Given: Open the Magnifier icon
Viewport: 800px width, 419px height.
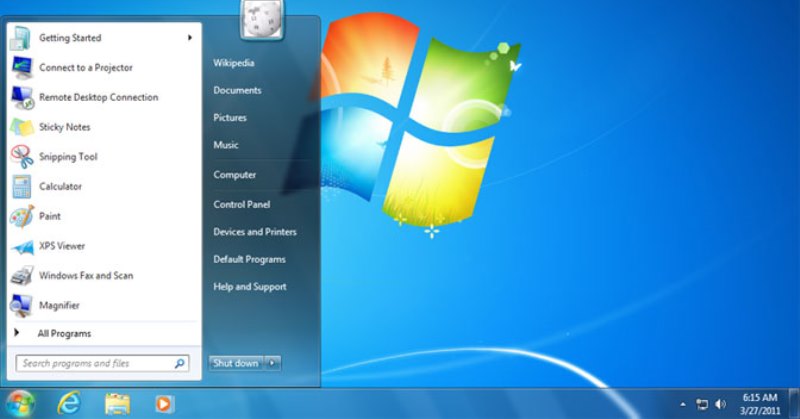Looking at the screenshot, I should [21, 305].
